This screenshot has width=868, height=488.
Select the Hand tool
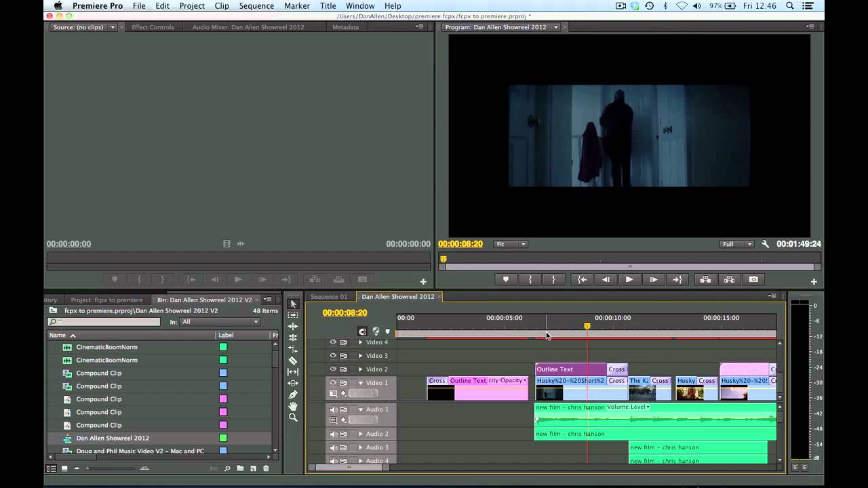point(293,406)
